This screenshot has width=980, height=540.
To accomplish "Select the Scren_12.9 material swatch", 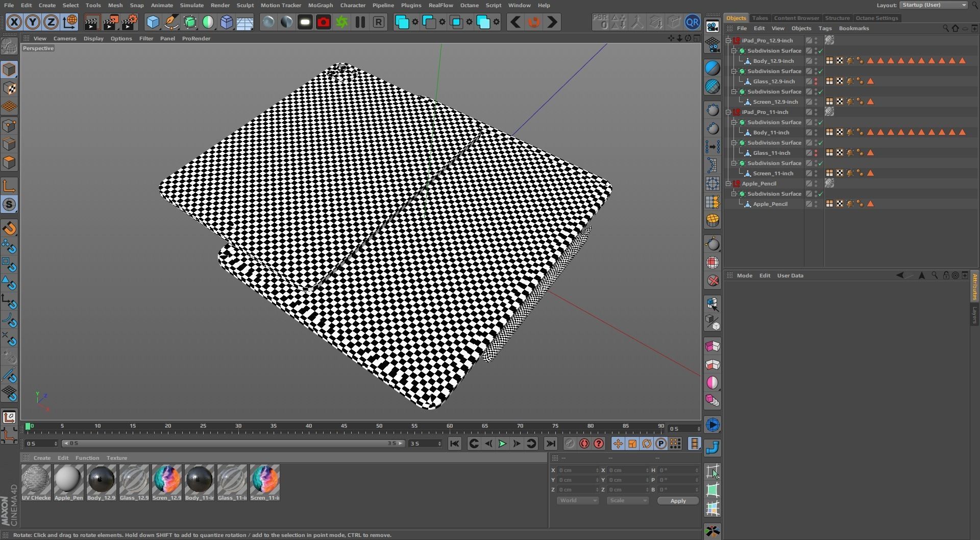I will click(167, 482).
